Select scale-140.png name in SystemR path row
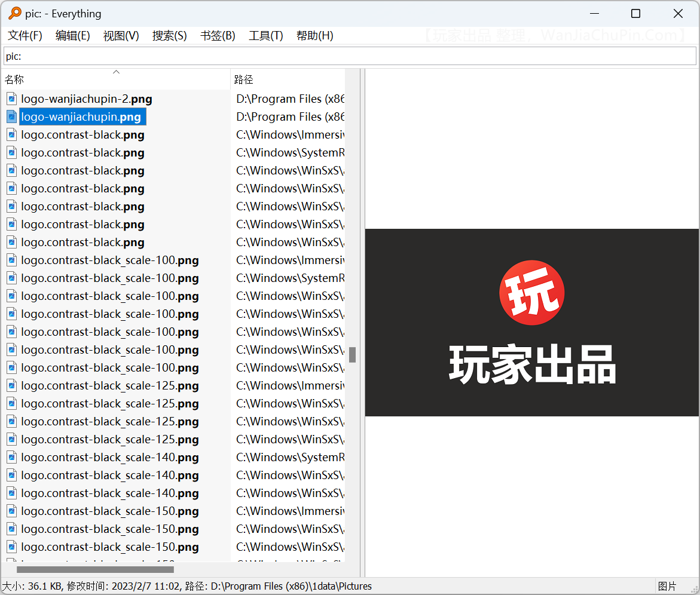 click(110, 457)
